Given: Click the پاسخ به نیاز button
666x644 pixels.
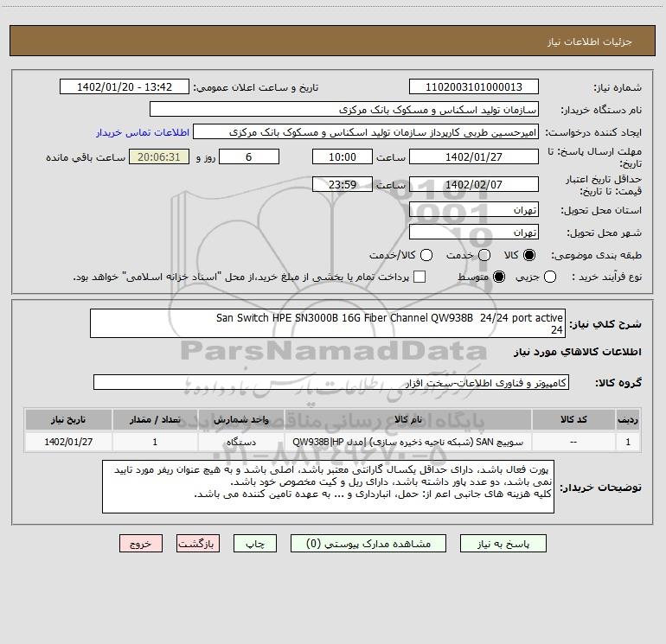Looking at the screenshot, I should [x=503, y=544].
